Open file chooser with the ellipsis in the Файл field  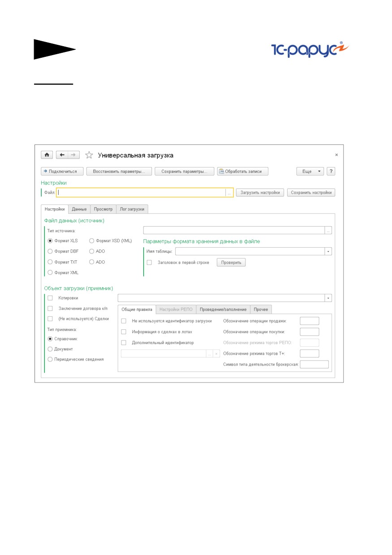229,193
